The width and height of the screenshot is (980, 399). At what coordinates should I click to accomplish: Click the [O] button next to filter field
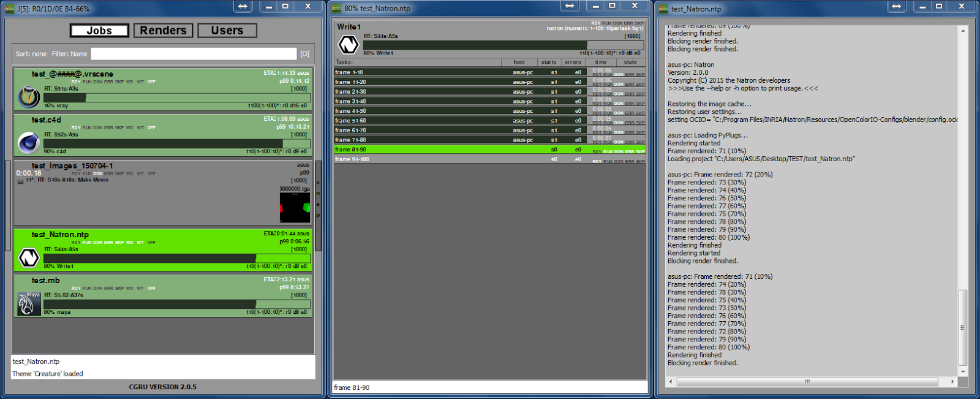(x=304, y=54)
